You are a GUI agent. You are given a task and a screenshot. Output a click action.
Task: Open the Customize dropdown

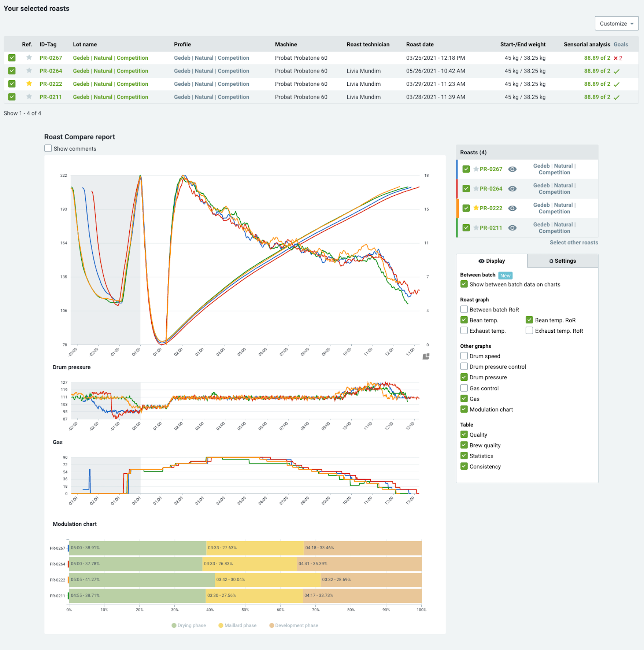coord(617,23)
